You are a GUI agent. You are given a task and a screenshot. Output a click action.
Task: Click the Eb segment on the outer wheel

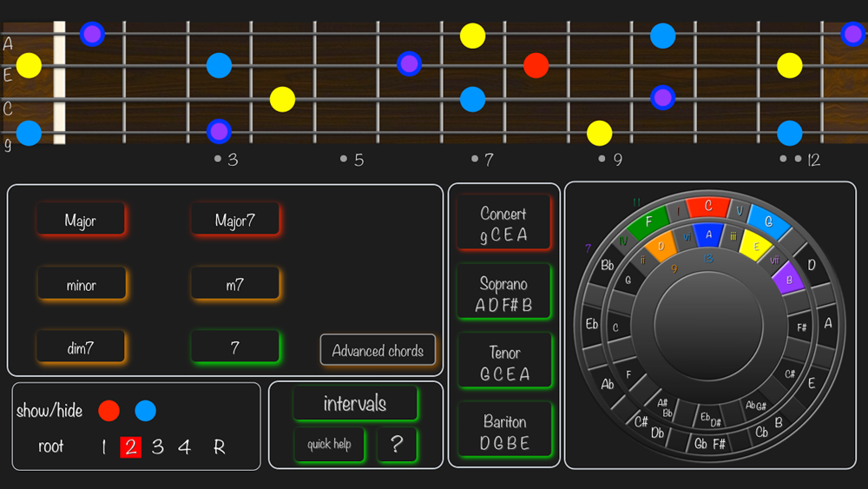point(592,324)
